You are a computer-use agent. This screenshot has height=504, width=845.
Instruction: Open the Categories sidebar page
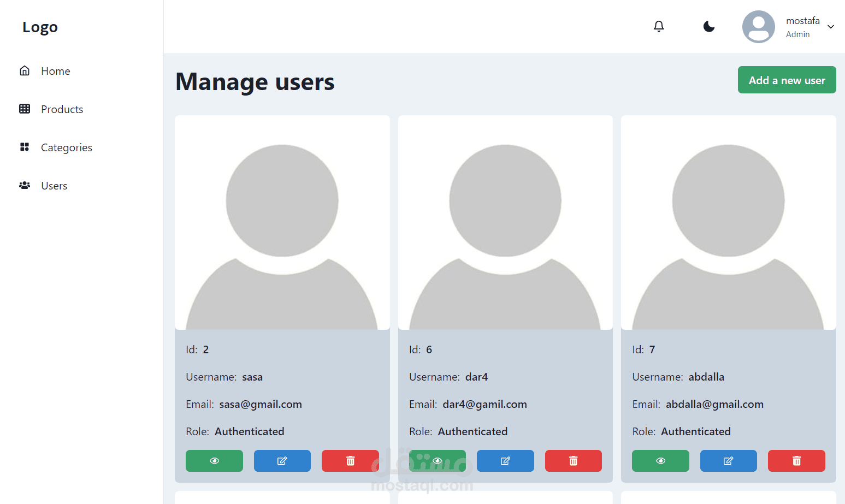[66, 147]
